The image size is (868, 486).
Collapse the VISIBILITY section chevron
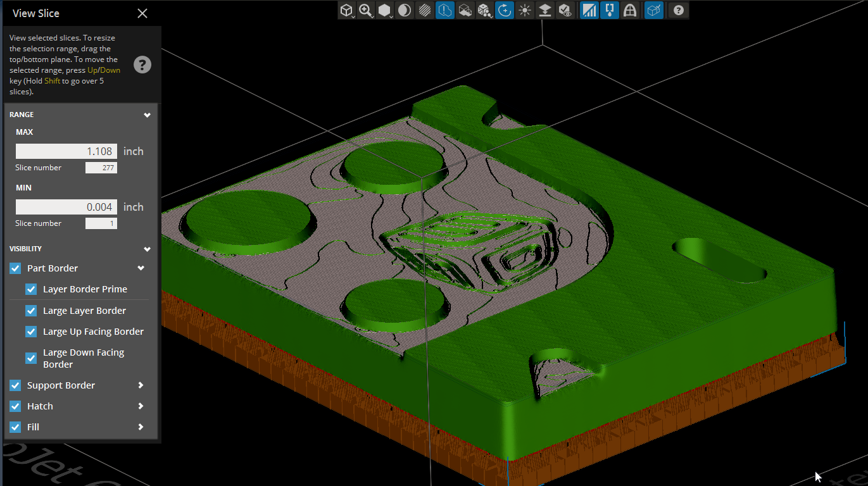[147, 249]
